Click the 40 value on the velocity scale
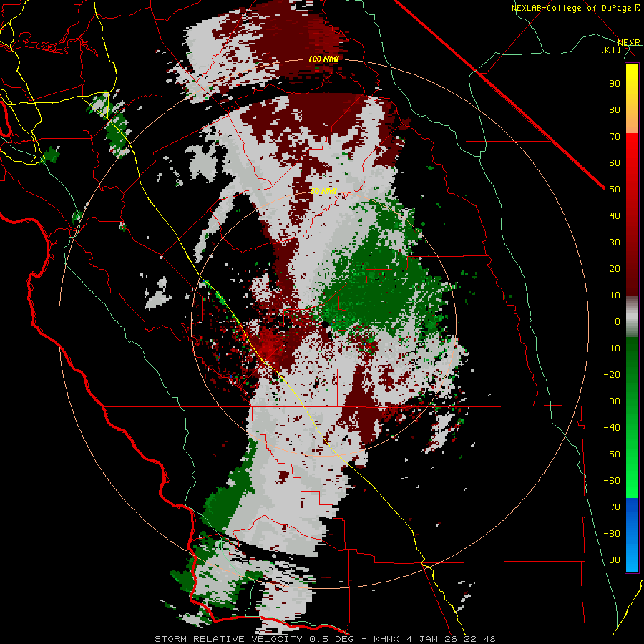644x644 pixels. pos(615,215)
